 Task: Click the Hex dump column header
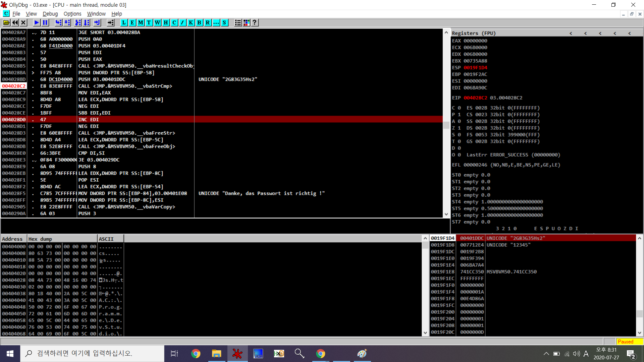coord(62,239)
